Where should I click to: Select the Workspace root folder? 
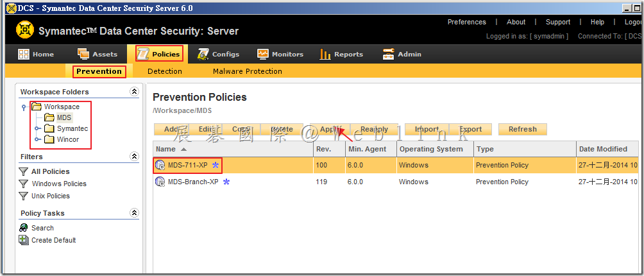coord(62,107)
